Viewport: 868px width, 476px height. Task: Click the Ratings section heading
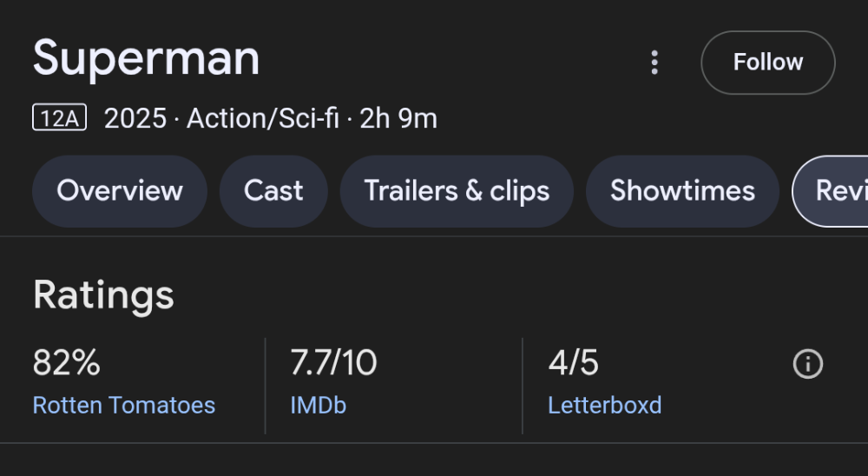(103, 296)
